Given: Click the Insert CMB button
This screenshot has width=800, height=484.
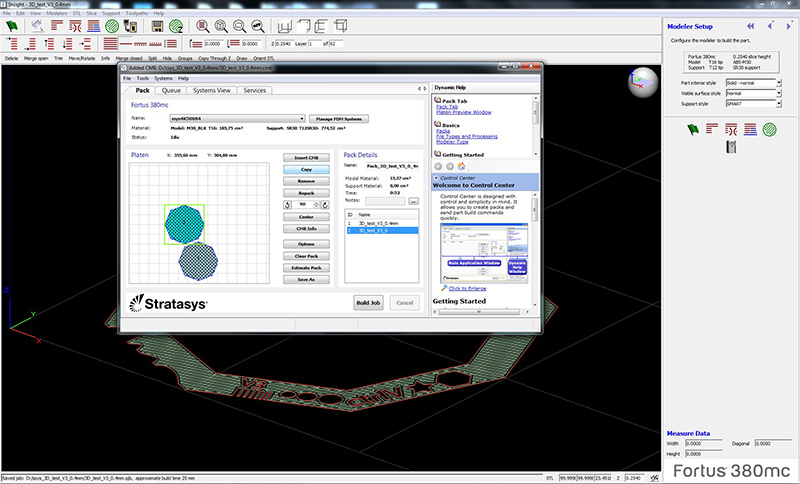Looking at the screenshot, I should 306,158.
